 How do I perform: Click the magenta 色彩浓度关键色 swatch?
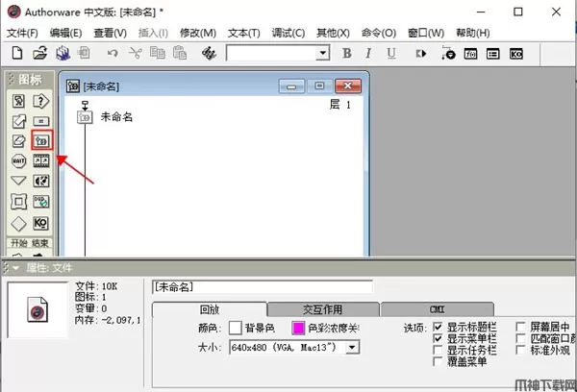[x=298, y=328]
